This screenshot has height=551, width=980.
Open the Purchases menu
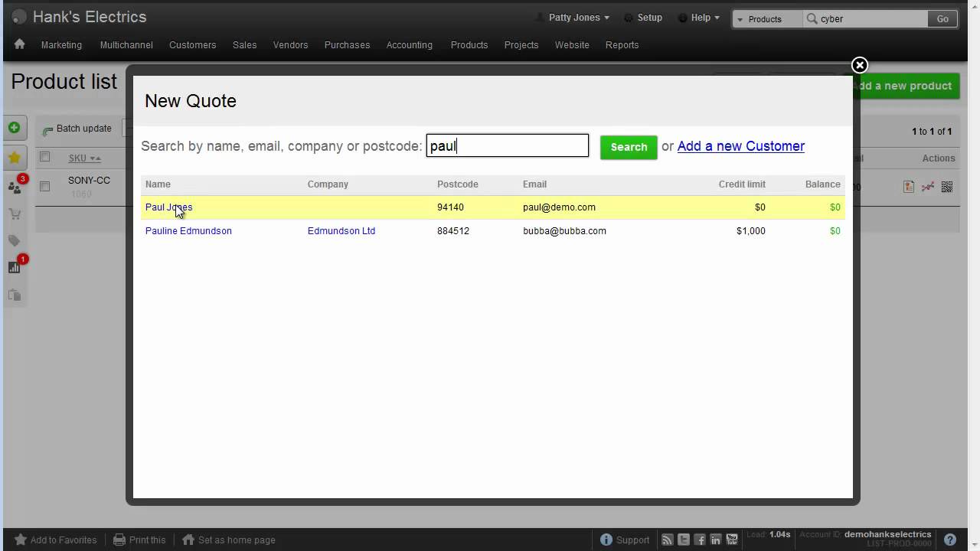pos(347,45)
